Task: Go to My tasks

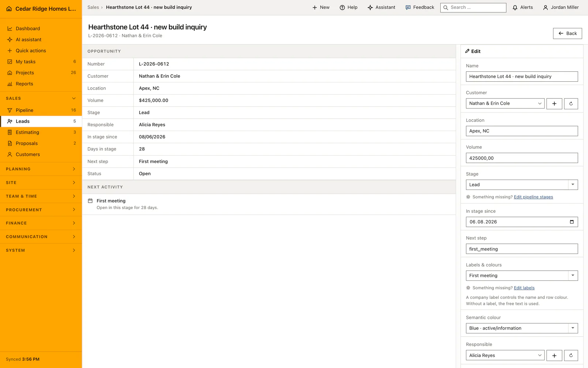Action: pos(41,61)
